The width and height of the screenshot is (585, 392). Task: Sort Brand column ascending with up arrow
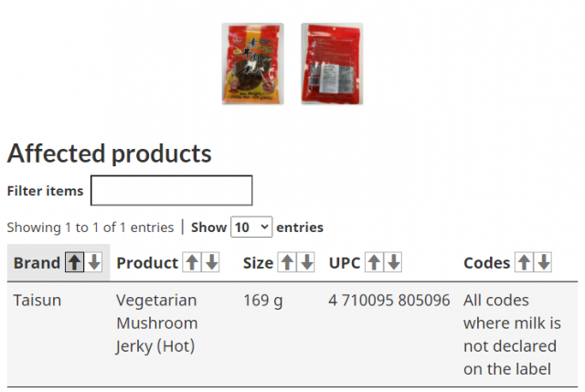point(74,262)
